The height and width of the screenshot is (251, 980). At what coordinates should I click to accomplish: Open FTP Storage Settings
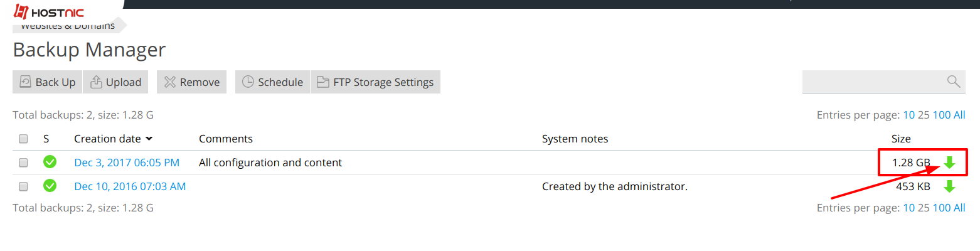(x=375, y=82)
